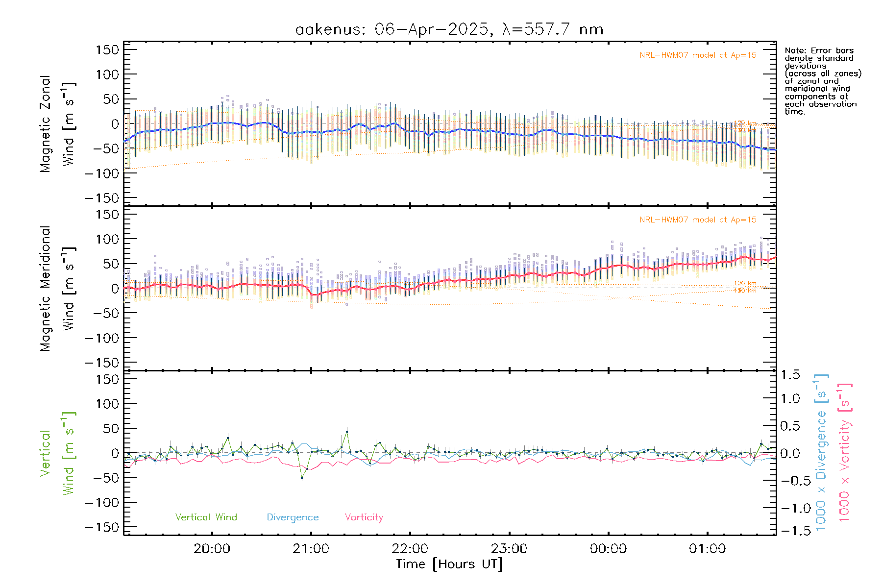Click the 22:00 time axis tick label

pyautogui.click(x=410, y=548)
